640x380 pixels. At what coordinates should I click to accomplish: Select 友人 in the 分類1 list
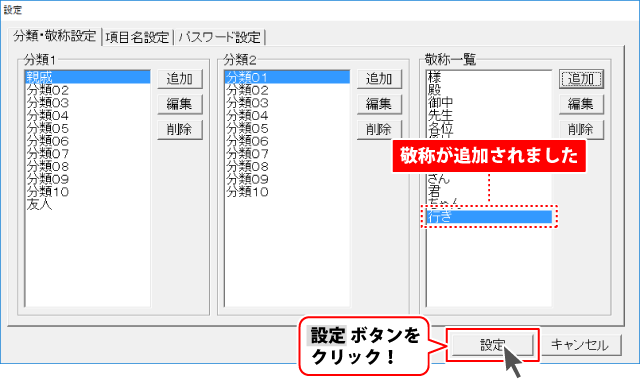pos(88,204)
